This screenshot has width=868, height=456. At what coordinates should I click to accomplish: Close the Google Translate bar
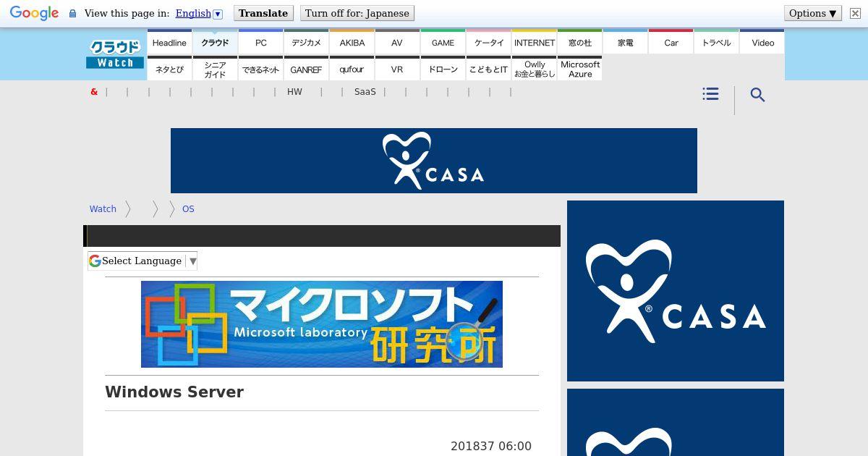tap(855, 13)
